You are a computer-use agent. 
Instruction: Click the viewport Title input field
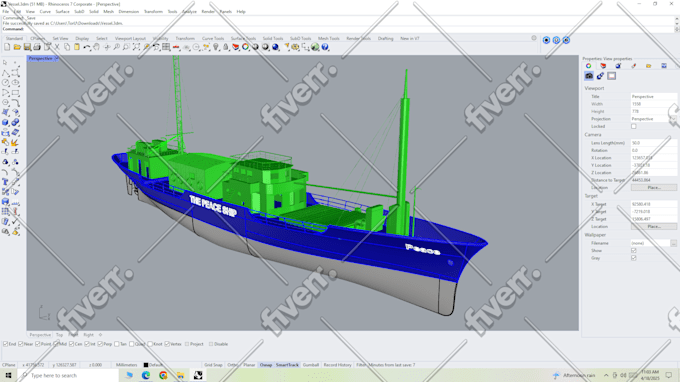pos(654,96)
